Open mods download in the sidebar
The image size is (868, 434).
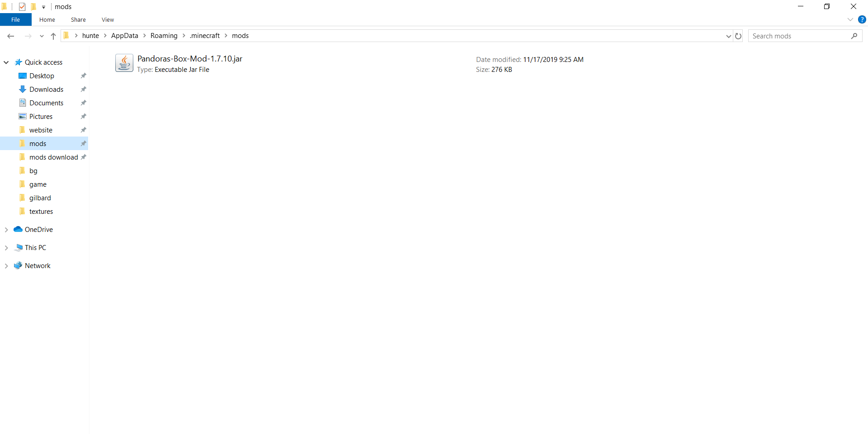(53, 157)
